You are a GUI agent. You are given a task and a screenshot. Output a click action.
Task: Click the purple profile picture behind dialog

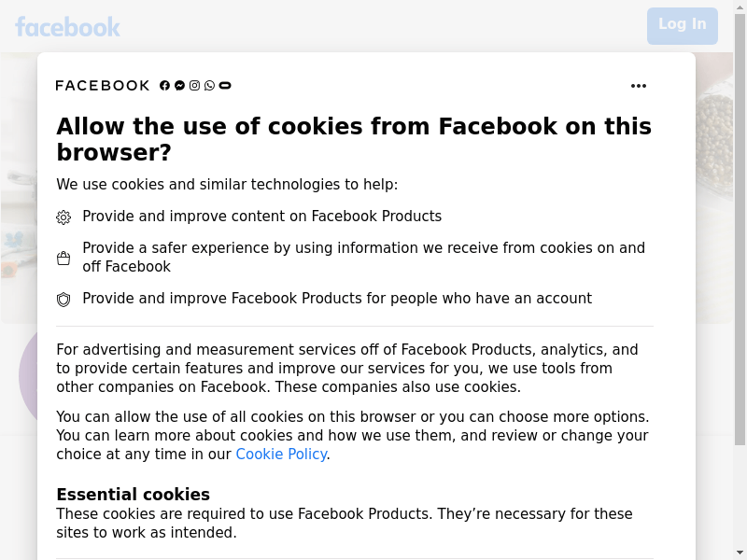point(28,376)
